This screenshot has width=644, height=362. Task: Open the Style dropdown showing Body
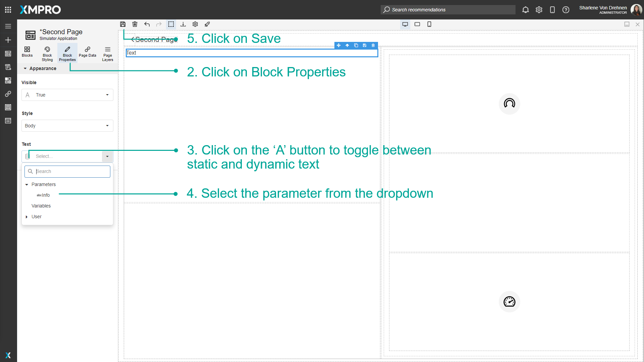[x=67, y=125]
